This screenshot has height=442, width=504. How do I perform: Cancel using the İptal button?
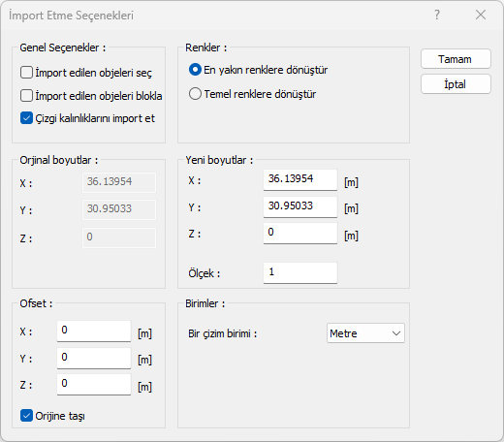[456, 84]
